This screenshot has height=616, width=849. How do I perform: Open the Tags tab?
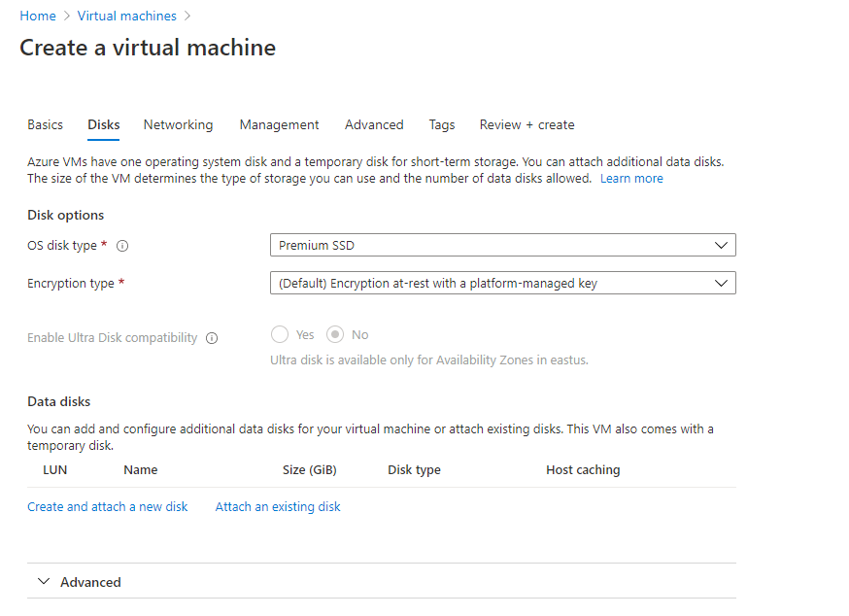coord(442,124)
